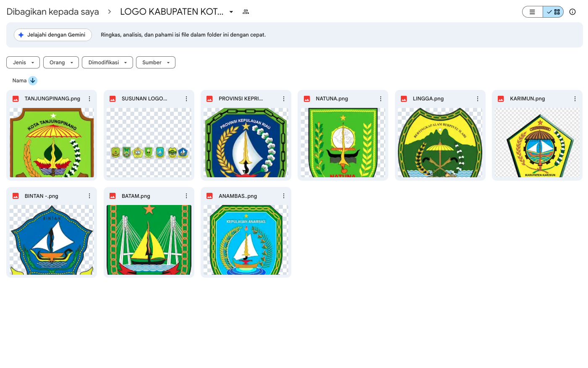Viewport: 588px width, 368px height.
Task: Reverse sort direction with the arrow icon
Action: [x=33, y=80]
